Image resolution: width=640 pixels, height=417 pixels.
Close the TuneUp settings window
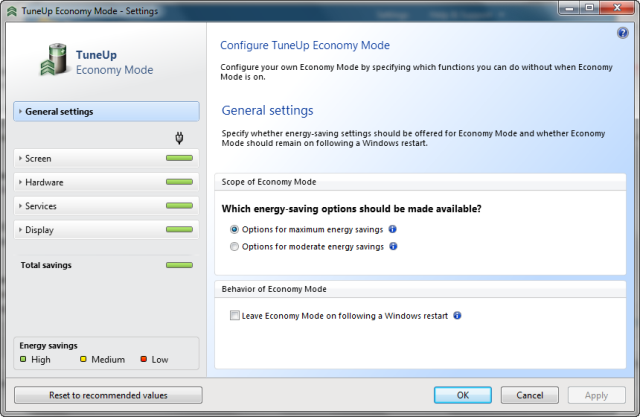coord(617,8)
